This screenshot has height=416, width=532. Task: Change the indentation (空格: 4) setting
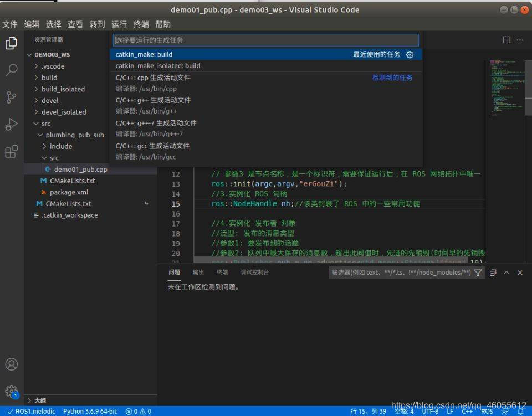pos(404,411)
